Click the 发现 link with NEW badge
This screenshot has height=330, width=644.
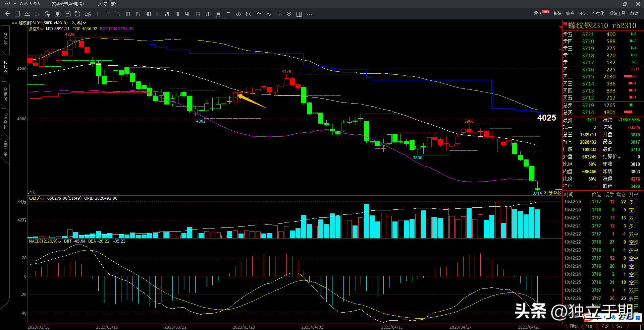[x=538, y=13]
